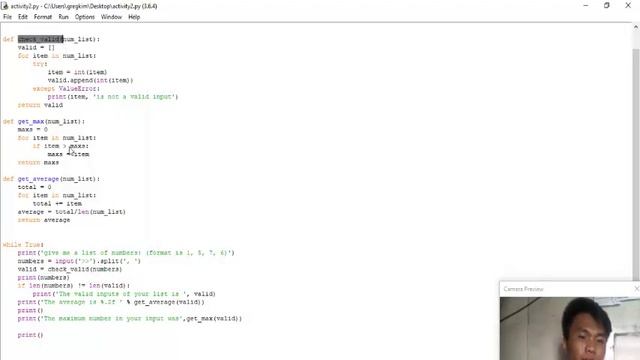Screen dimensions: 640x360
Task: Click the 'except ValueError:' line
Action: point(66,89)
